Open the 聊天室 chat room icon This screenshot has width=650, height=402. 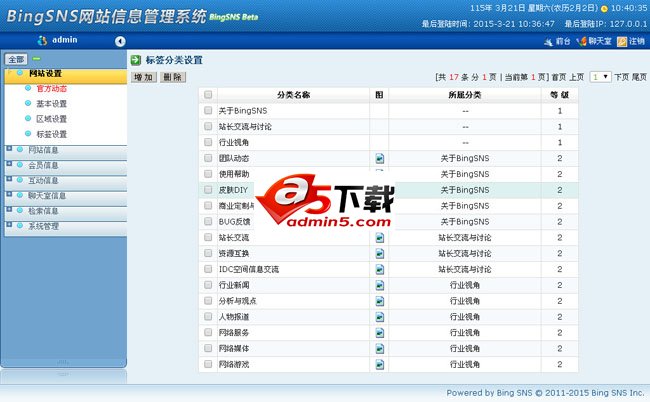(x=581, y=41)
